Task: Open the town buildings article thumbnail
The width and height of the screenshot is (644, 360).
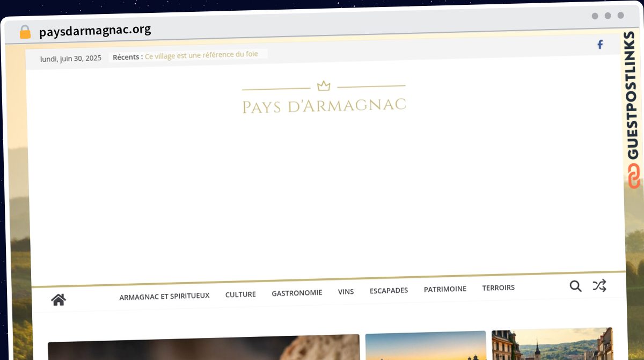Action: 552,344
